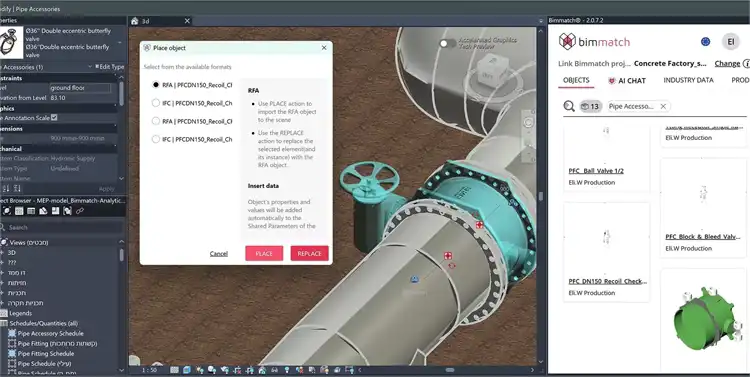This screenshot has width=750, height=377.
Task: Click the house-shaped icon in view control bar
Action: 262,370
